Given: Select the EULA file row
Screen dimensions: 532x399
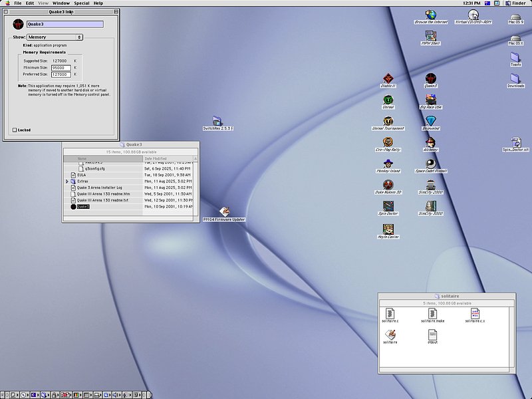Looking at the screenshot, I should (x=128, y=175).
